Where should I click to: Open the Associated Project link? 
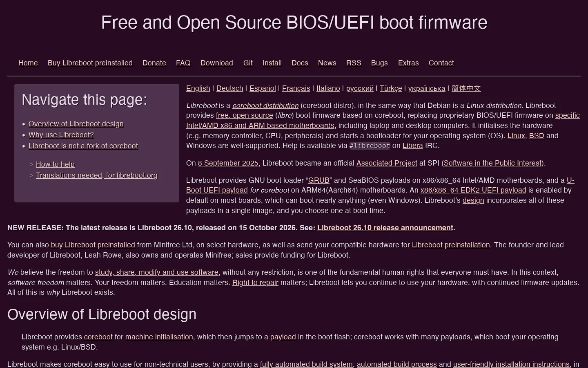(x=387, y=163)
